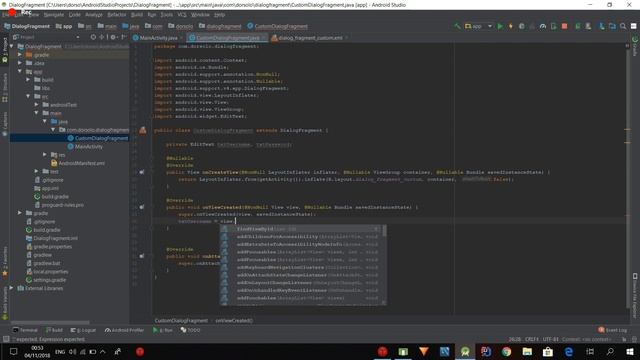The image size is (640, 360).
Task: Open the Navigate menu
Action: pyautogui.click(x=53, y=15)
